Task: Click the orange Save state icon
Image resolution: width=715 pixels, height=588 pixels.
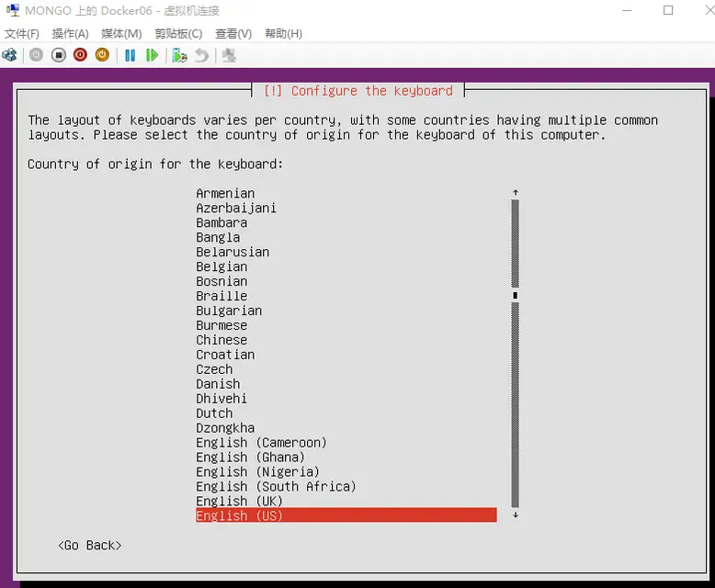Action: [102, 55]
